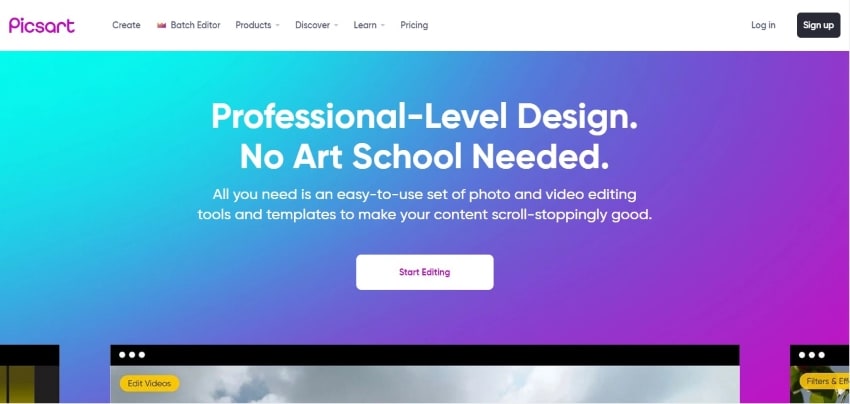Expand the Learn dropdown arrow
Viewport: 850px width, 404px height.
click(x=383, y=25)
